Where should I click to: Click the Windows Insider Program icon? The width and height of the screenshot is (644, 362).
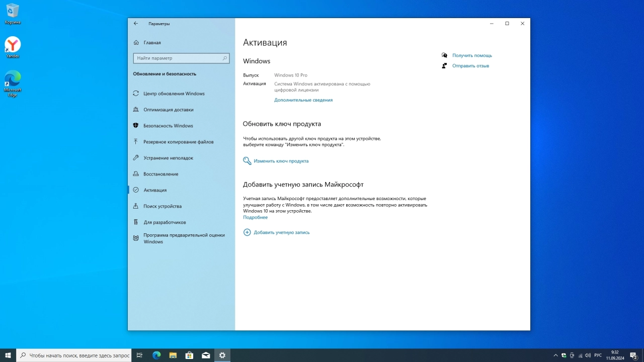point(136,238)
